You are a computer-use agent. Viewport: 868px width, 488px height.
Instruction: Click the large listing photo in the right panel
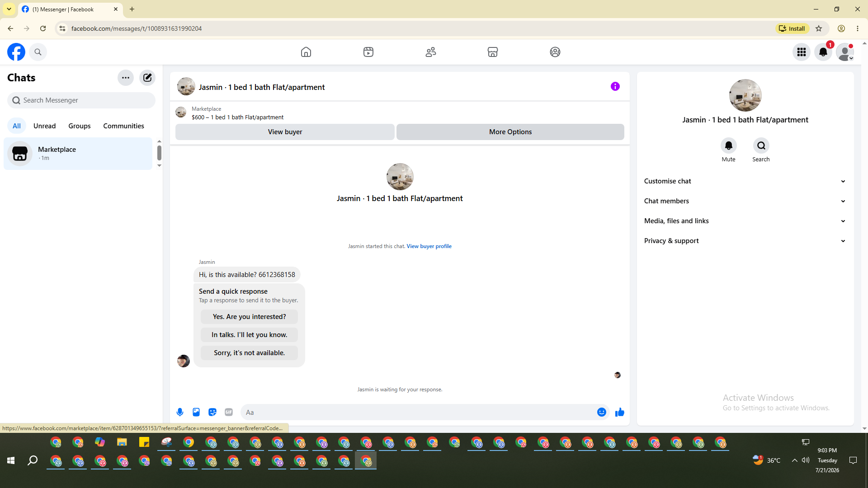point(745,96)
